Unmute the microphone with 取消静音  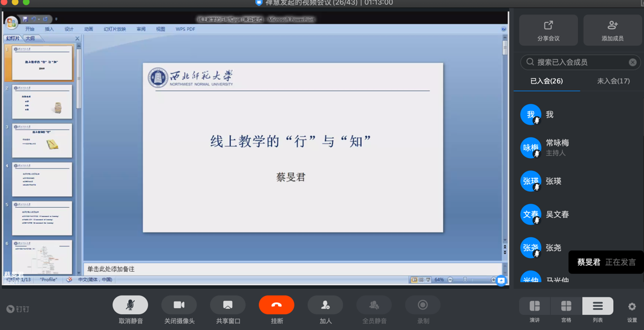pos(130,305)
